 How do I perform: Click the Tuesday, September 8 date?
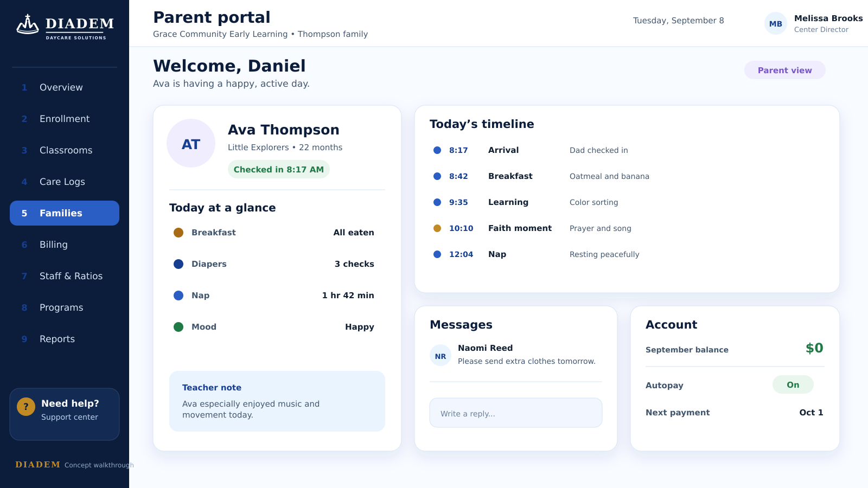point(678,21)
